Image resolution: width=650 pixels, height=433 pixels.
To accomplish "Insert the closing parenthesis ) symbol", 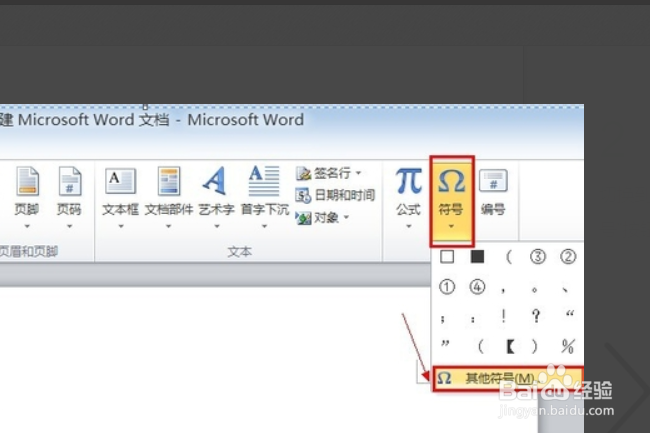I will click(x=535, y=346).
